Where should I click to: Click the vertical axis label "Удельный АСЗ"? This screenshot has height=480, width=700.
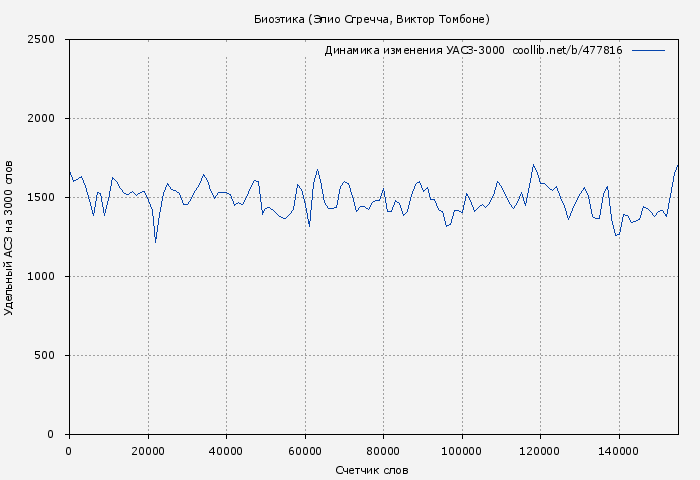(x=10, y=237)
